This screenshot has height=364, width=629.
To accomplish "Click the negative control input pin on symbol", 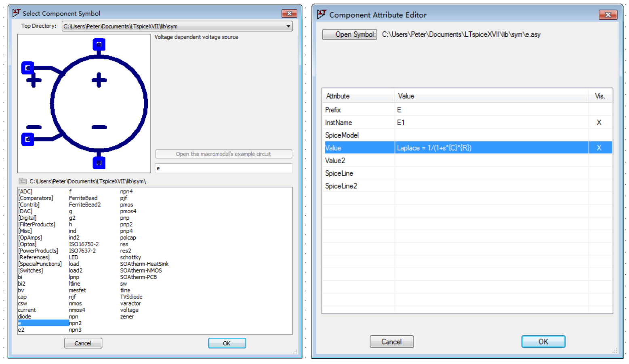I will point(27,139).
